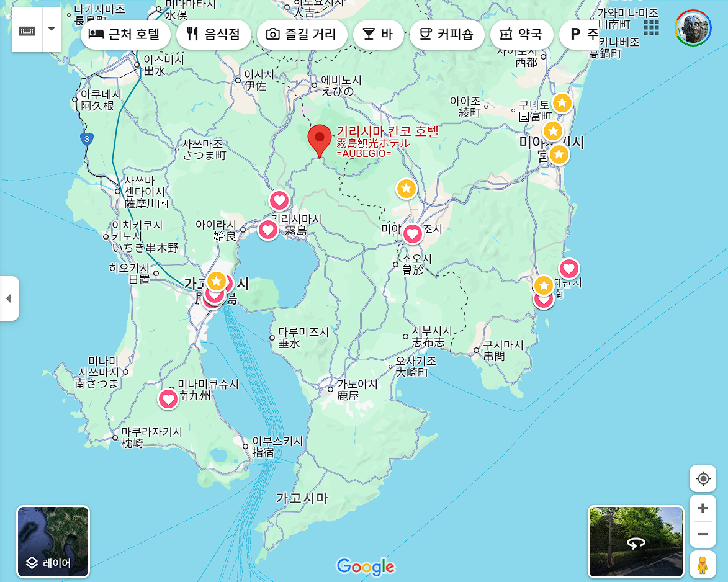This screenshot has width=728, height=582.
Task: Select starred place in Kagoshima city
Action: (x=217, y=282)
